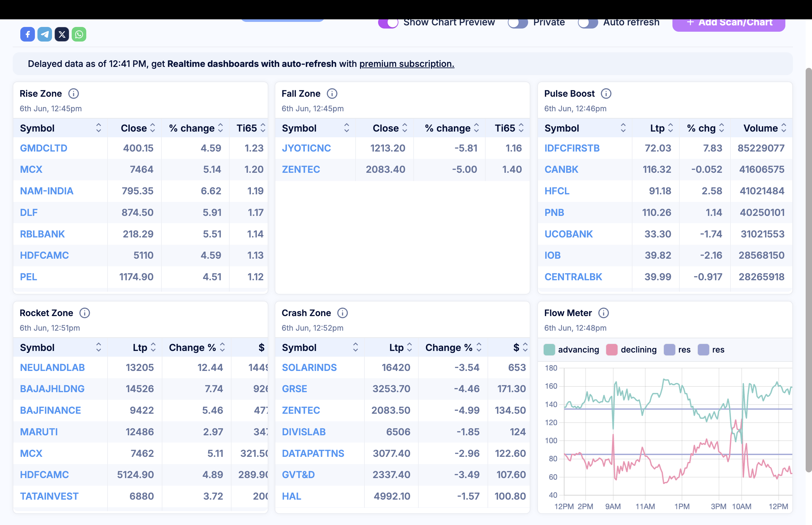Open Flow Meter info icon
The height and width of the screenshot is (525, 812).
[x=604, y=313]
